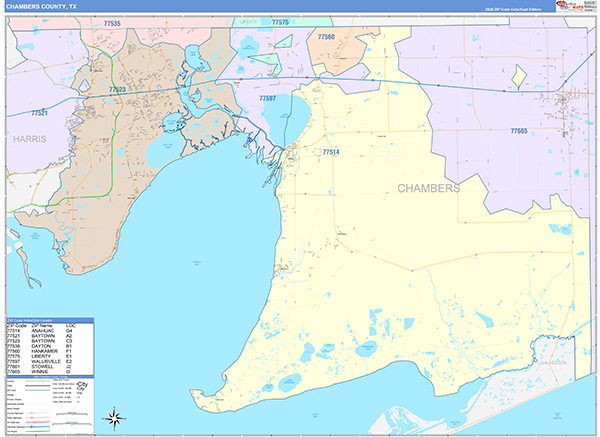Select the DAYTON row in the ZIP index

tap(50, 346)
